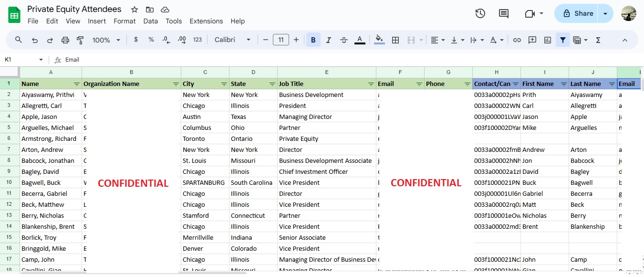Open the account profile picture
Viewport: 644px width, 277px height.
click(629, 13)
